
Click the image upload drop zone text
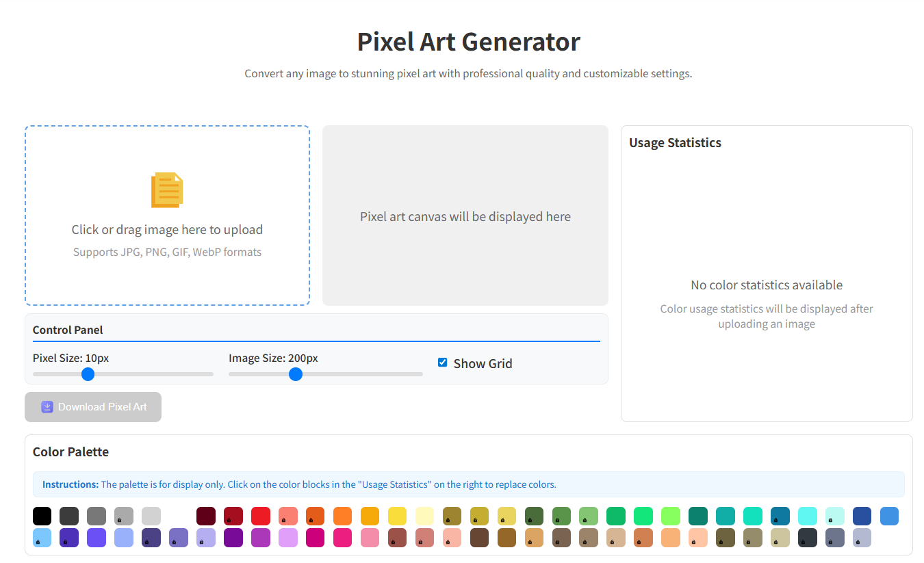(x=167, y=230)
